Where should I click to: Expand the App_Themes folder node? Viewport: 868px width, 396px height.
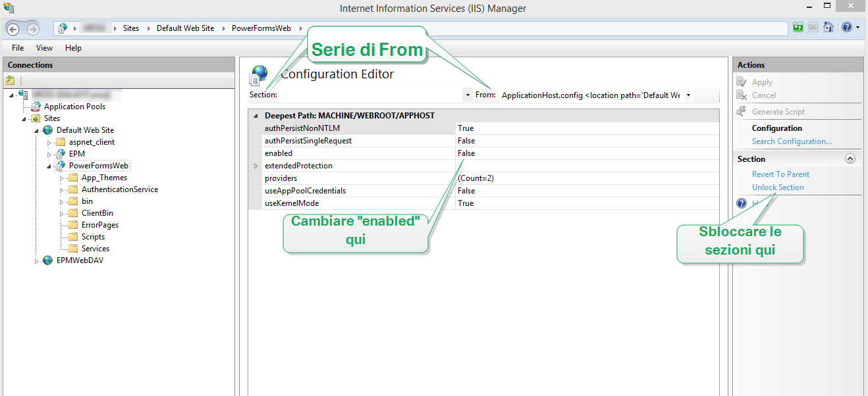62,178
